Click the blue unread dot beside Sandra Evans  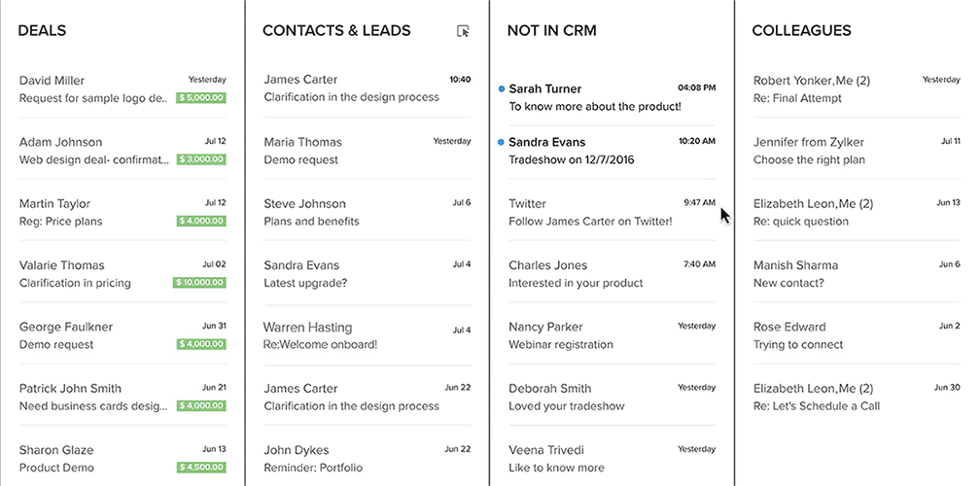502,143
